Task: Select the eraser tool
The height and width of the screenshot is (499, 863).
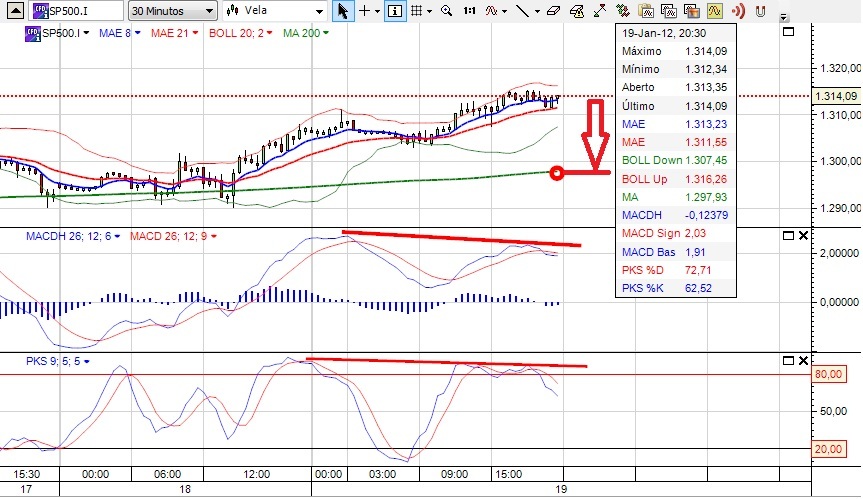Action: [x=554, y=10]
